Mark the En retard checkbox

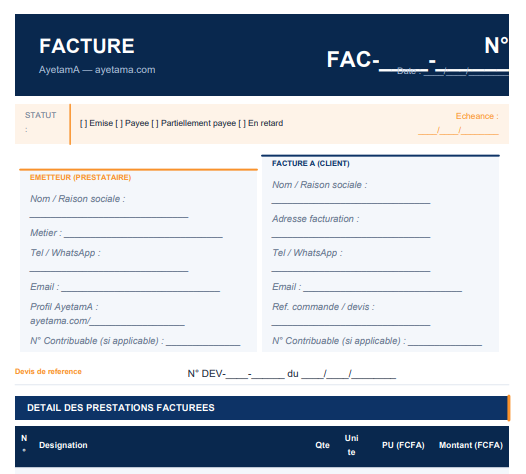click(242, 123)
